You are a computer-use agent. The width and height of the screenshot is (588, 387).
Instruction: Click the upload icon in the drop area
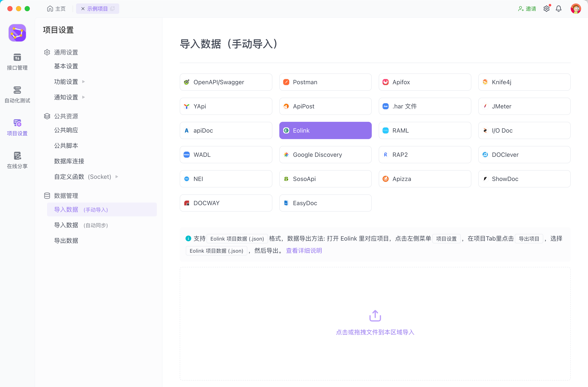pos(375,315)
